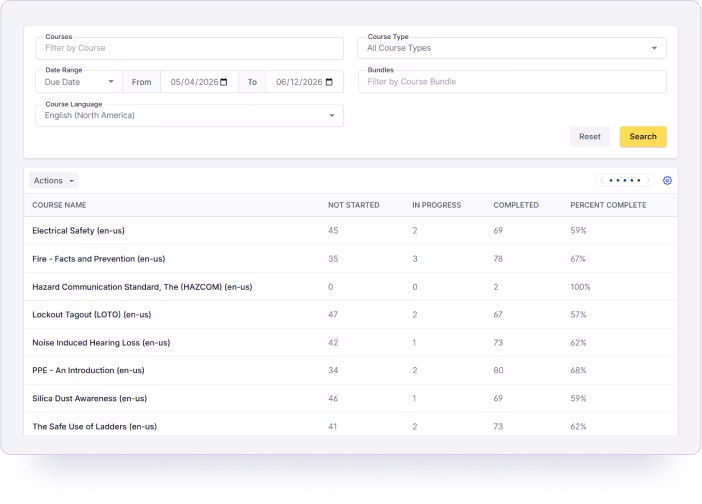Select Lockout Tagout (LOTO) course
Image resolution: width=702 pixels, height=504 pixels.
[x=91, y=315]
